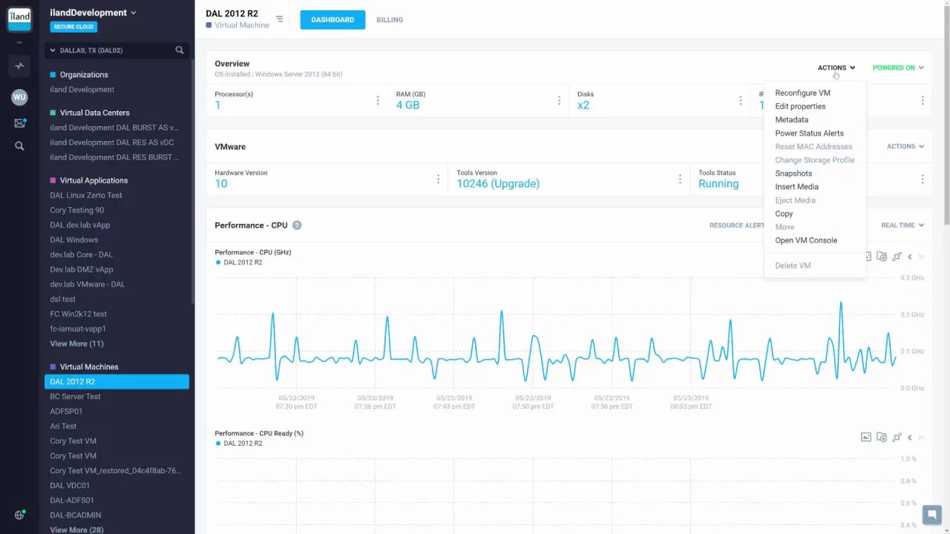Click the 10246 (Upgrade) tools version link
The width and height of the screenshot is (950, 534).
click(x=498, y=184)
